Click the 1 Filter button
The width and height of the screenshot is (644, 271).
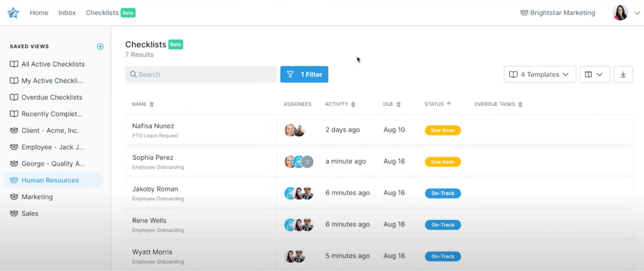point(304,74)
